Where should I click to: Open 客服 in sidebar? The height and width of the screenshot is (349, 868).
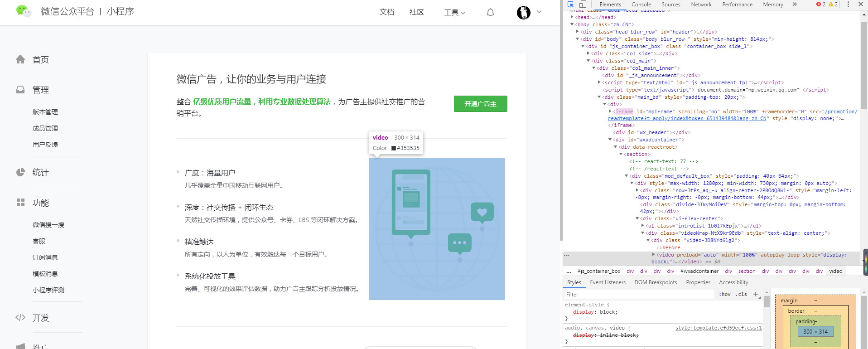tap(39, 241)
